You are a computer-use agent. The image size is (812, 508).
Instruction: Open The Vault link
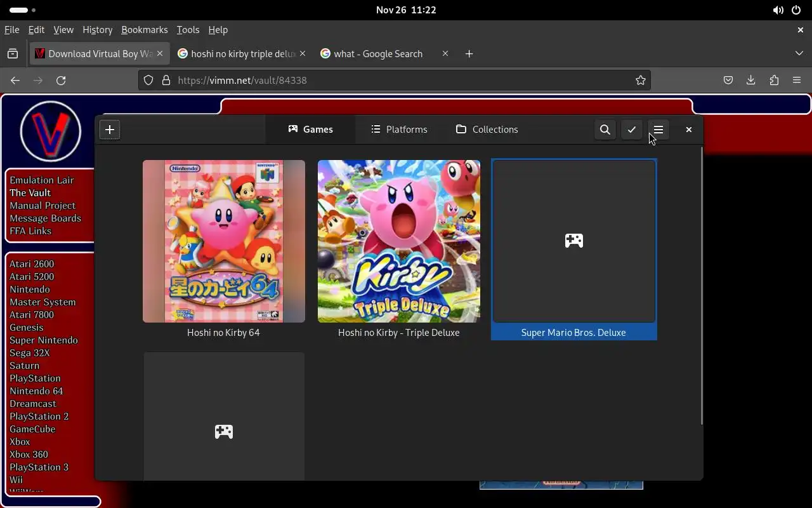30,193
